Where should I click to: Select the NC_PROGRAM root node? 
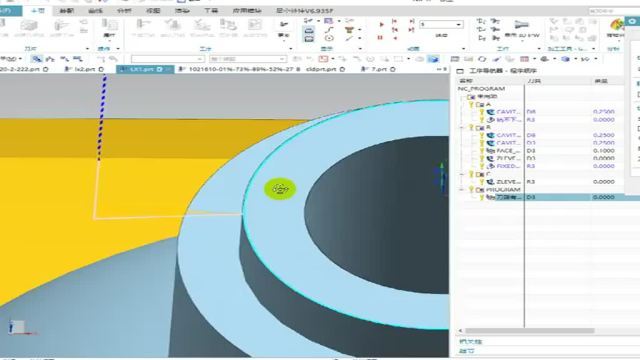[481, 89]
